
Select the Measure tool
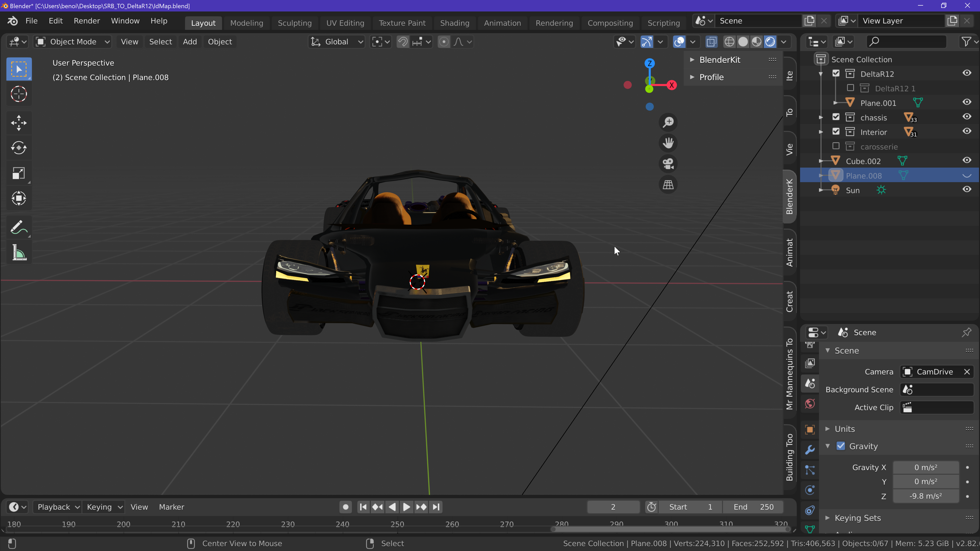pyautogui.click(x=19, y=253)
